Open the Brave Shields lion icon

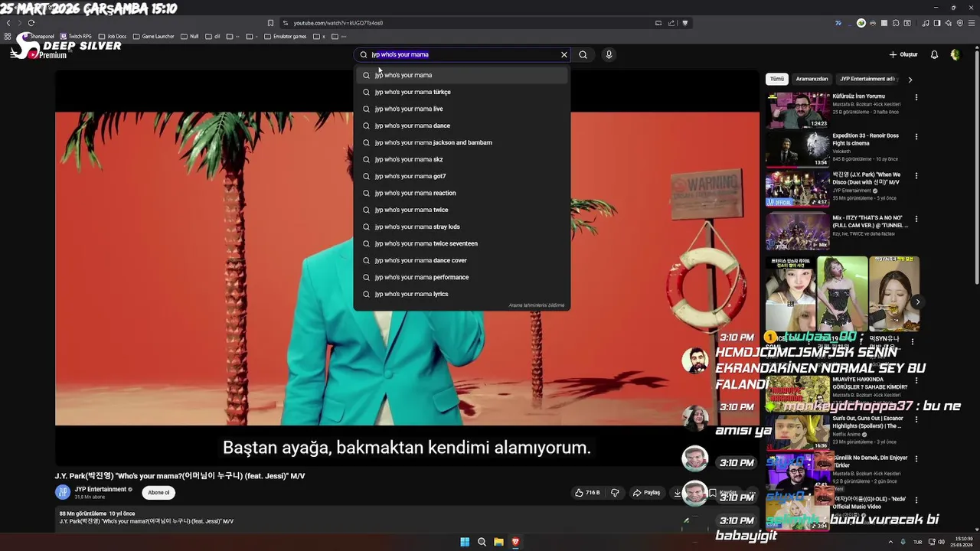[x=685, y=23]
